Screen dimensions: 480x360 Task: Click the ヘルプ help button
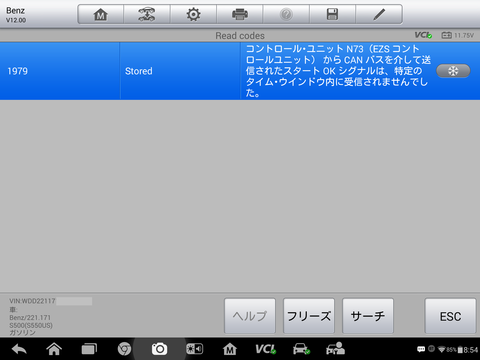[250, 316]
